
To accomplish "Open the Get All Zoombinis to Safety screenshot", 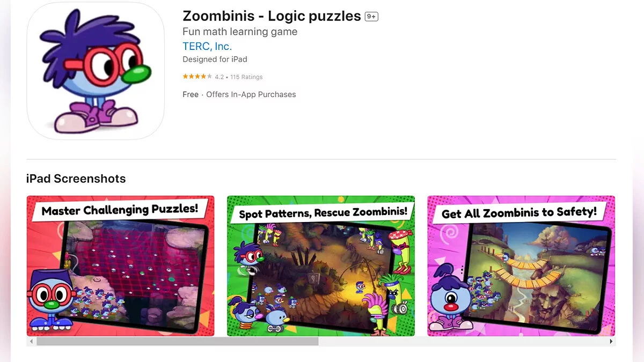I will [521, 266].
